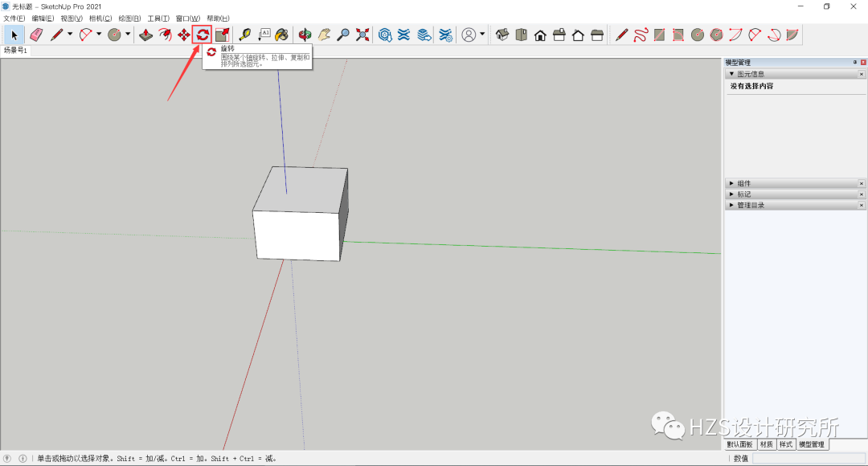The image size is (868, 466).
Task: Select the 场景号1 scene tab
Action: pos(14,49)
